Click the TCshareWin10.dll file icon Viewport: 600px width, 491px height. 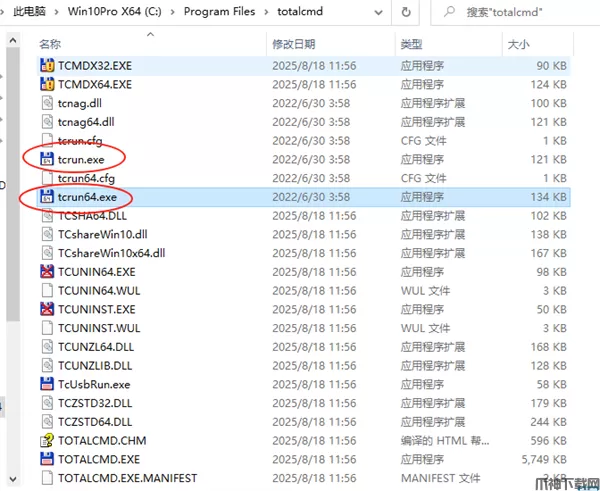tap(47, 234)
